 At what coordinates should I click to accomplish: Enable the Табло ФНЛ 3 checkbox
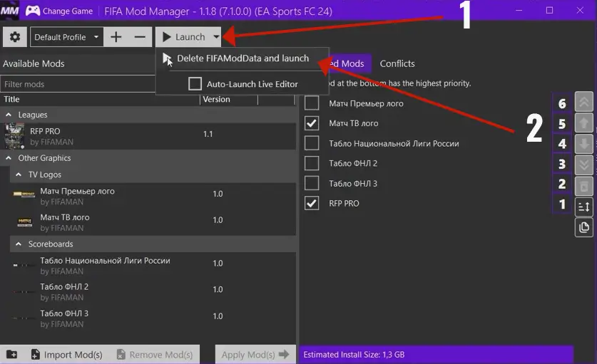(312, 183)
